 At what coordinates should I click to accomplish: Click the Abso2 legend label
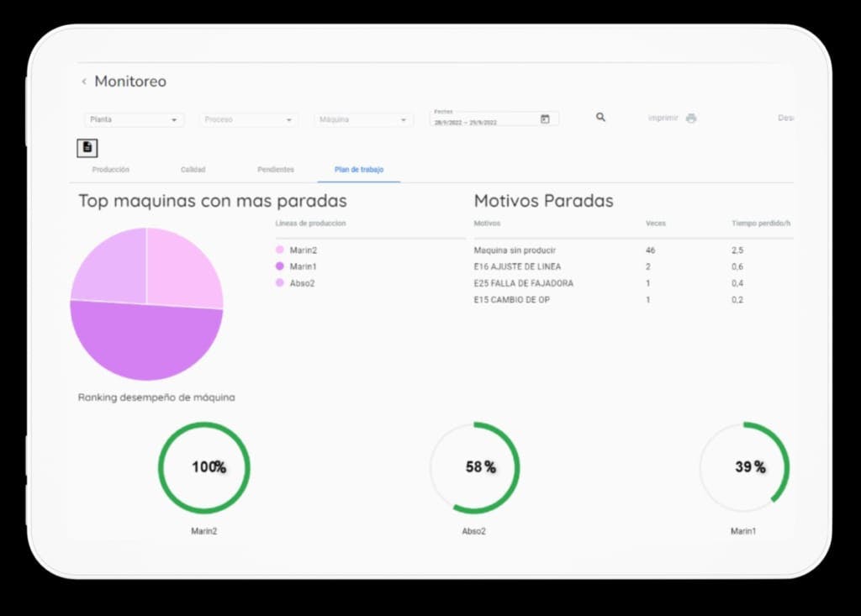tap(303, 283)
